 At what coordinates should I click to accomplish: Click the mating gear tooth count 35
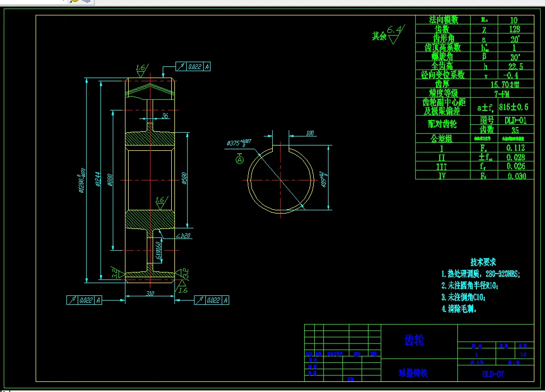pyautogui.click(x=515, y=130)
